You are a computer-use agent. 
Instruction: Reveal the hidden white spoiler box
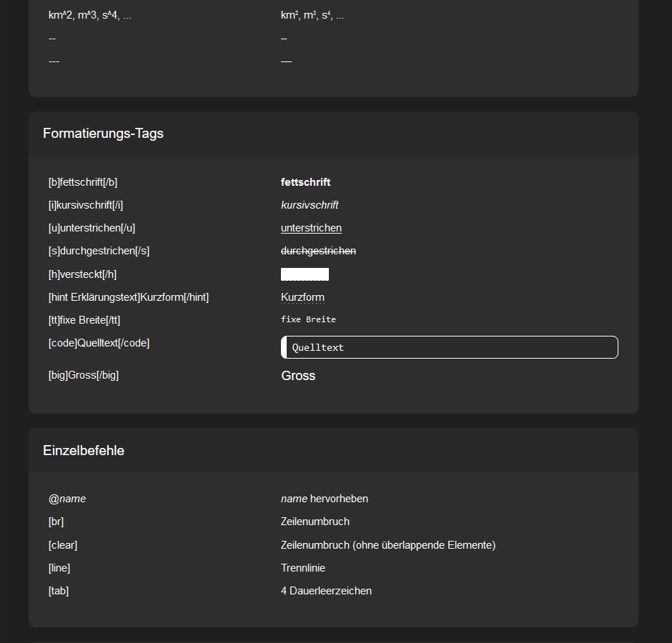coord(305,274)
